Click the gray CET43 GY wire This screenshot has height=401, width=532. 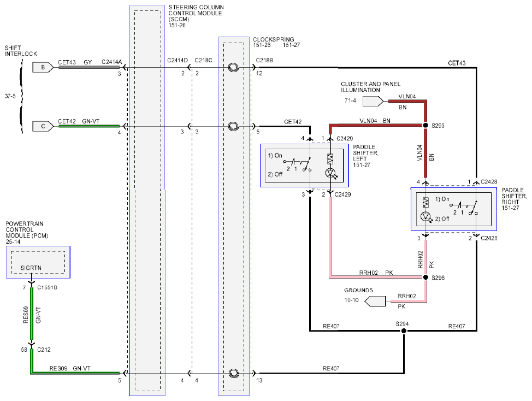coord(89,67)
